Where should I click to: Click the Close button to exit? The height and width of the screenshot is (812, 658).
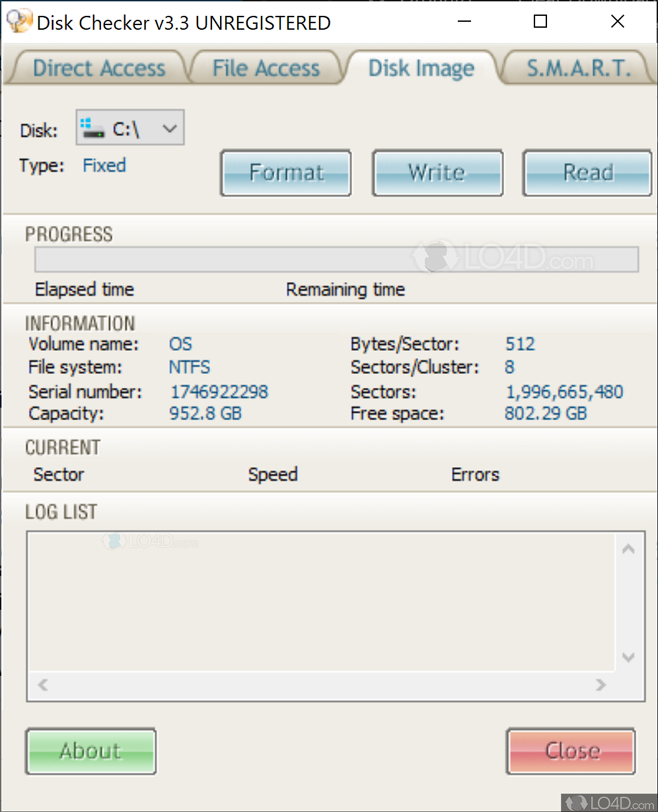pos(570,751)
